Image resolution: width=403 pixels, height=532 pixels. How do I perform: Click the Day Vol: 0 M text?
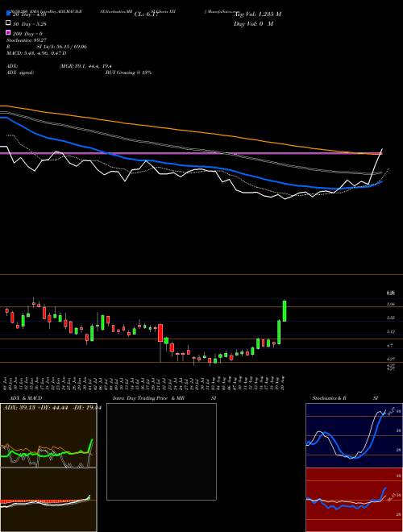click(253, 23)
